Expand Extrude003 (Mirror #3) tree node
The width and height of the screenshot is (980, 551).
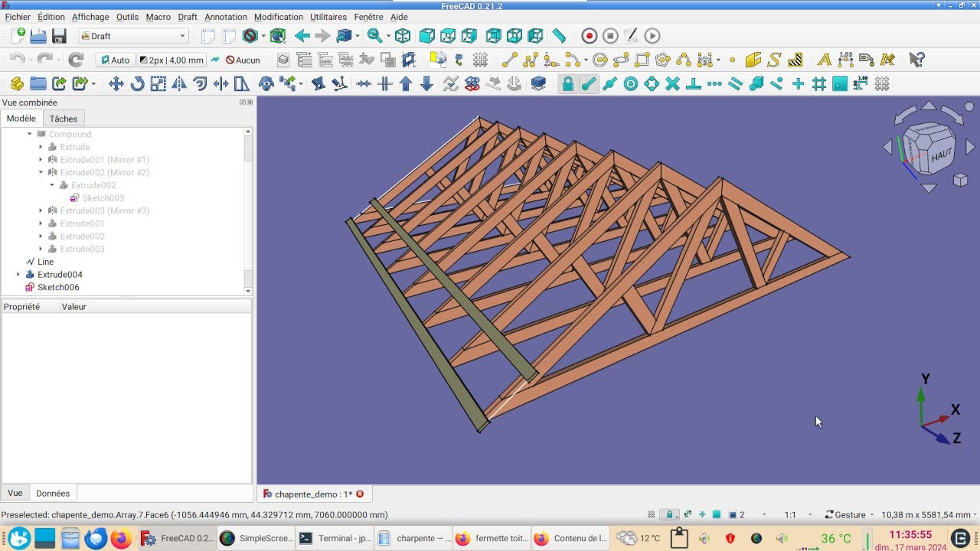(x=41, y=210)
